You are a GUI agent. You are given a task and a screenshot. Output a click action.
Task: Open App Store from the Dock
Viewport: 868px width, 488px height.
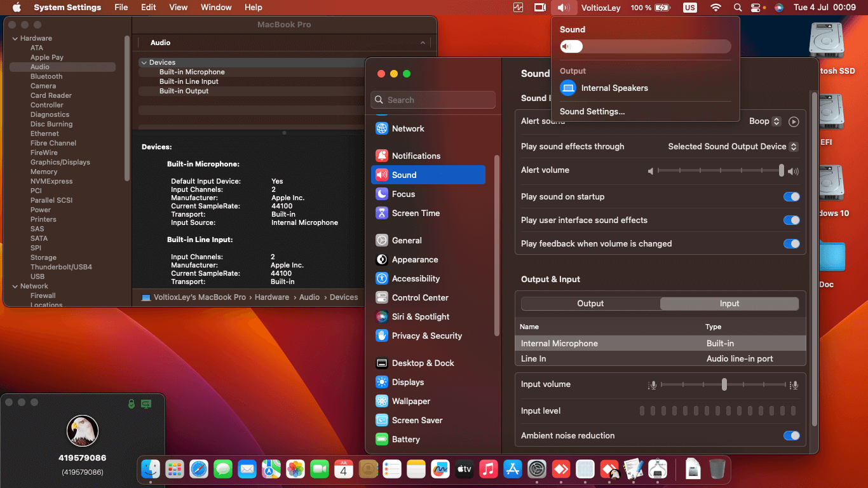tap(513, 470)
